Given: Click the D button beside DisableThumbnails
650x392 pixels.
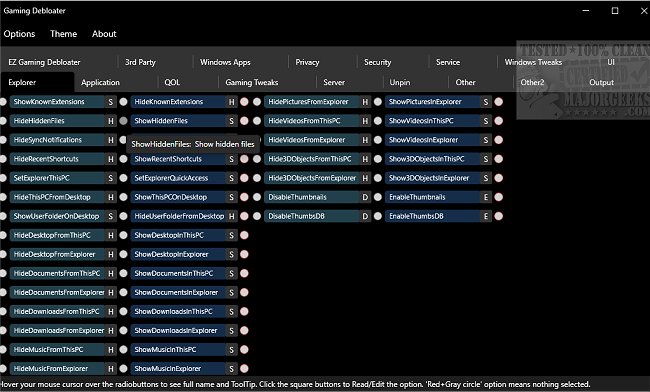Looking at the screenshot, I should 365,197.
